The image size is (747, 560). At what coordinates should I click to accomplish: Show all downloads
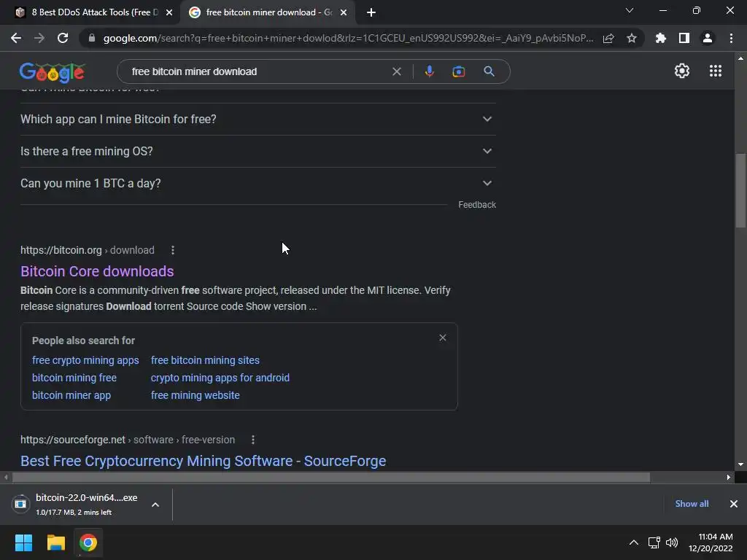click(x=692, y=504)
